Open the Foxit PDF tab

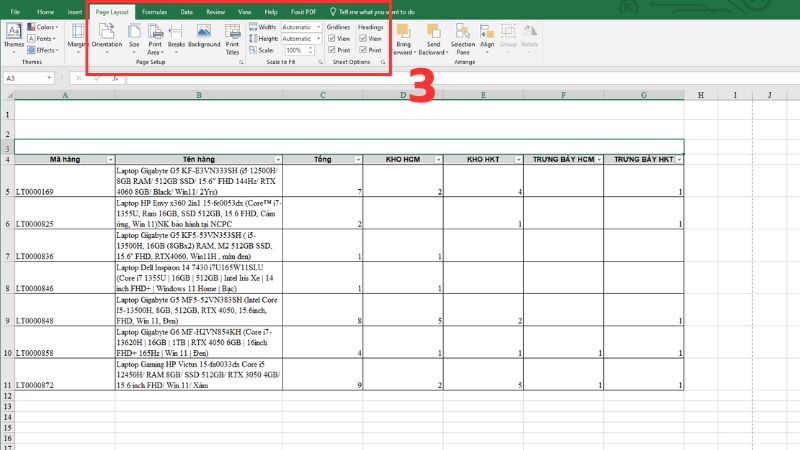304,12
